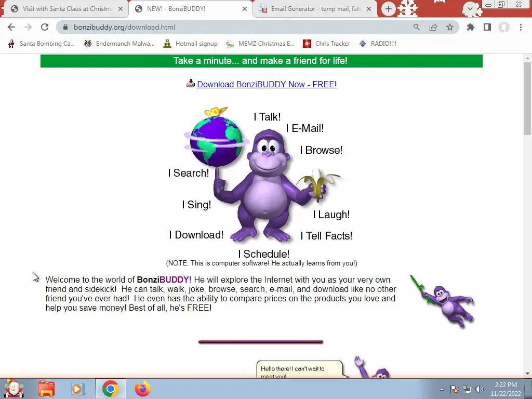
Task: Launch Firefox from the taskbar
Action: (x=142, y=389)
